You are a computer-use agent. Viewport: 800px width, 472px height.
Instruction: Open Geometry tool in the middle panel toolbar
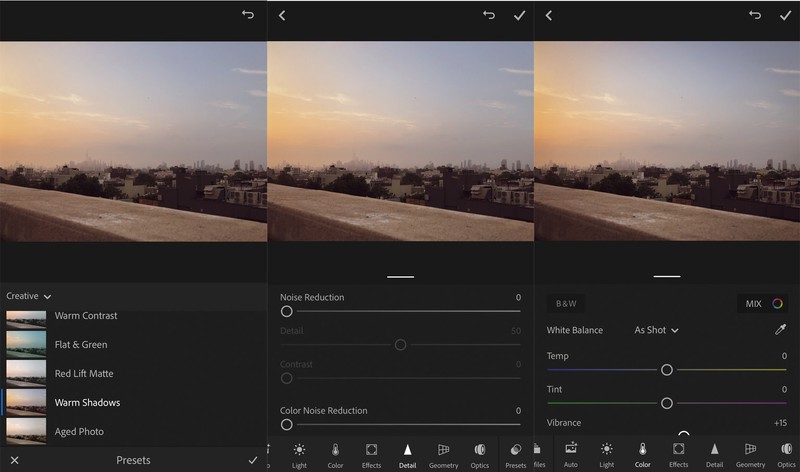[x=443, y=454]
